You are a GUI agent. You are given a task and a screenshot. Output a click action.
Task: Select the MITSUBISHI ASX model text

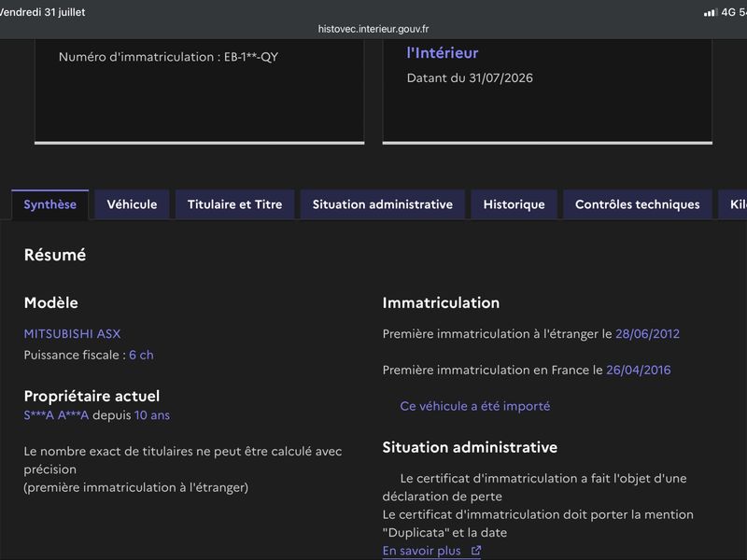click(73, 334)
